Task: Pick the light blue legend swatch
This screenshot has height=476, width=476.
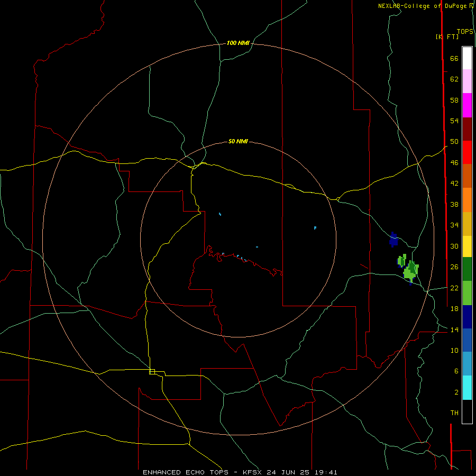Action: click(467, 364)
